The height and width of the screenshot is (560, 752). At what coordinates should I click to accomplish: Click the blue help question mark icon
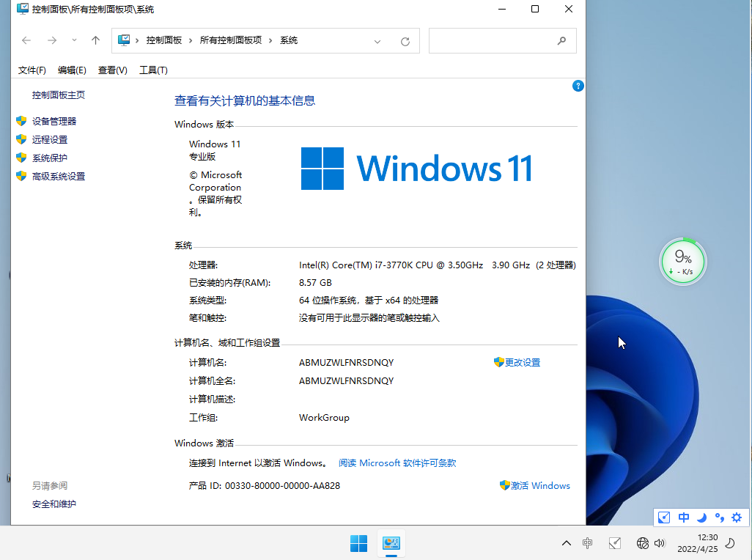pyautogui.click(x=578, y=86)
